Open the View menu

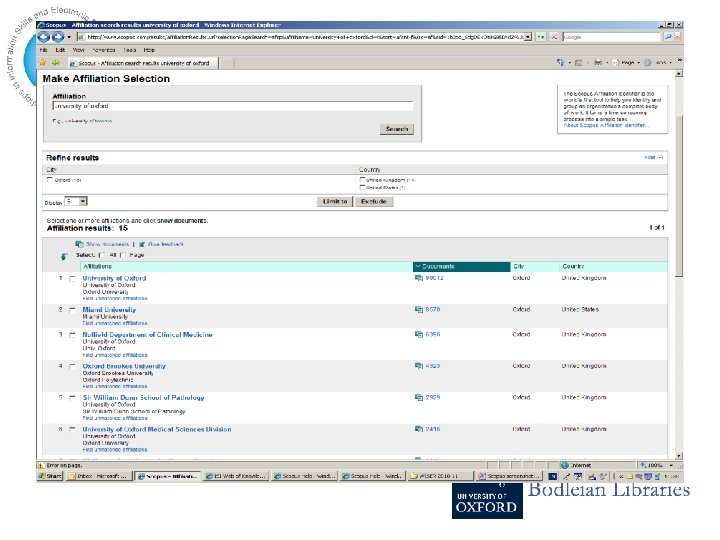79,50
